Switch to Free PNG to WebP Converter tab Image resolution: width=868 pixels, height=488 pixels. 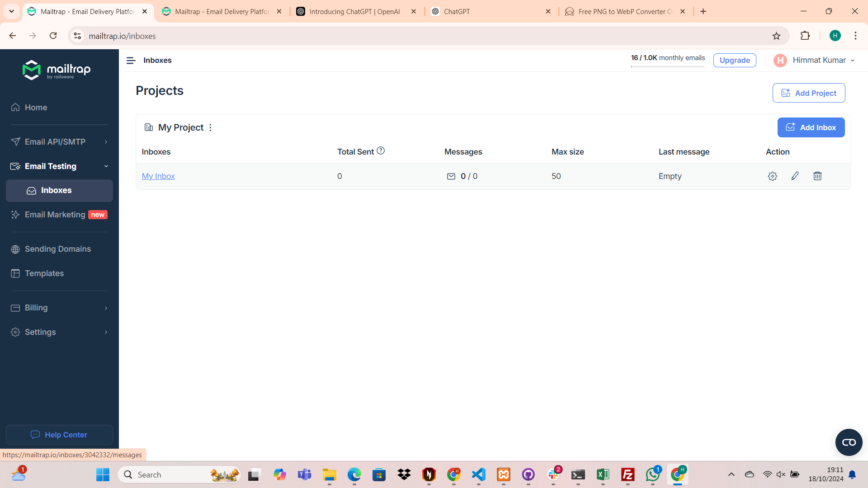click(625, 11)
